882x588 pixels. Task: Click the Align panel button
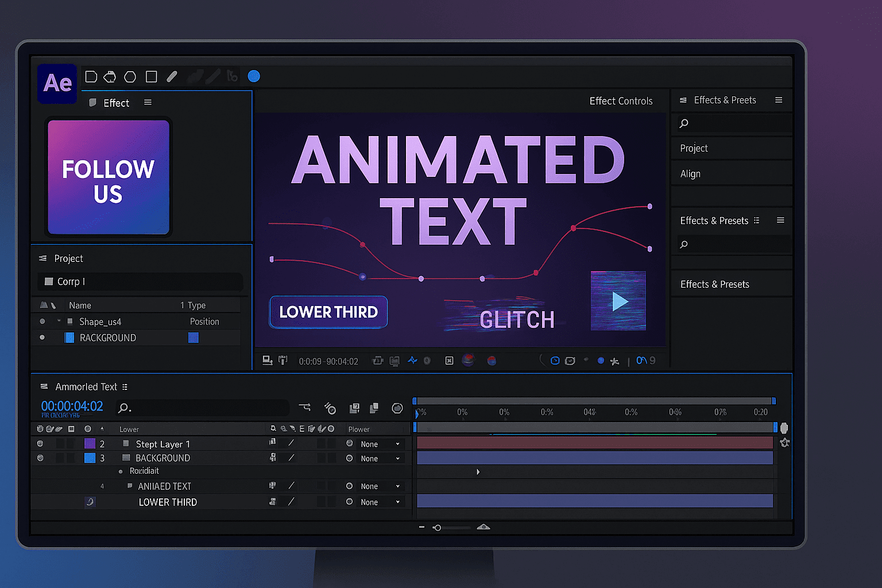tap(690, 173)
